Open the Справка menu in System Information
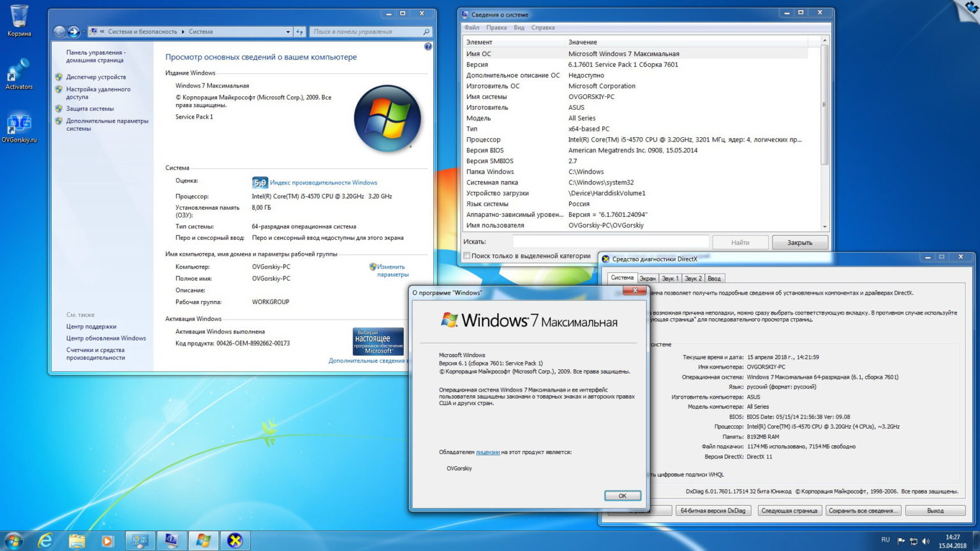 coord(543,27)
